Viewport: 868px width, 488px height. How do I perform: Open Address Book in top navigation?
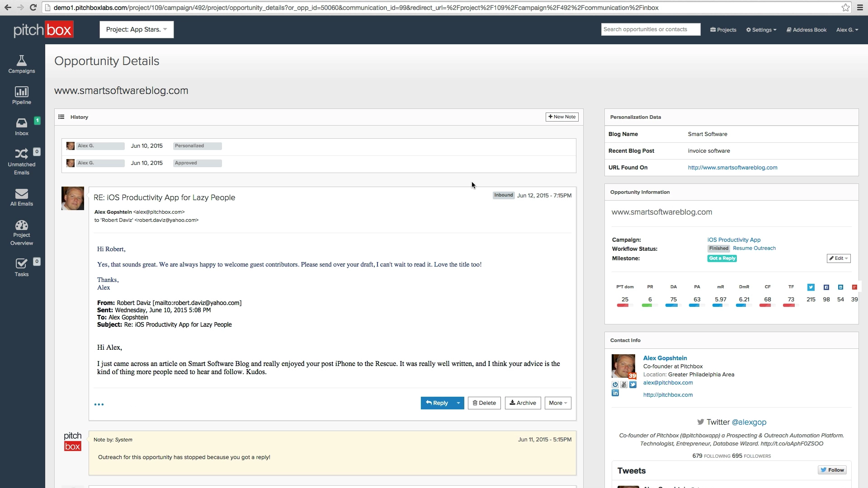tap(807, 30)
